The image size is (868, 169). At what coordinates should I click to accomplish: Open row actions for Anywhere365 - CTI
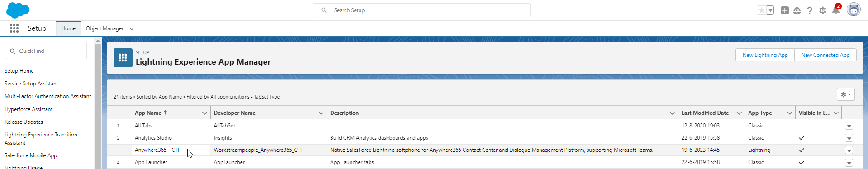(849, 150)
